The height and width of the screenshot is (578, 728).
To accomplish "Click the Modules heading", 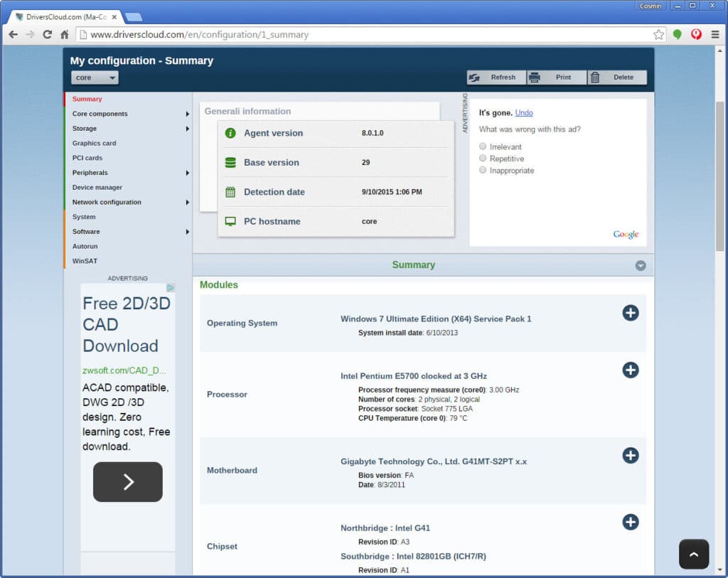I will [219, 284].
